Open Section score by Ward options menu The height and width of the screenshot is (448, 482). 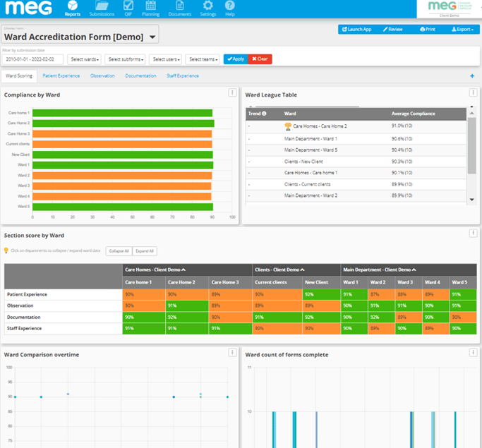click(473, 234)
